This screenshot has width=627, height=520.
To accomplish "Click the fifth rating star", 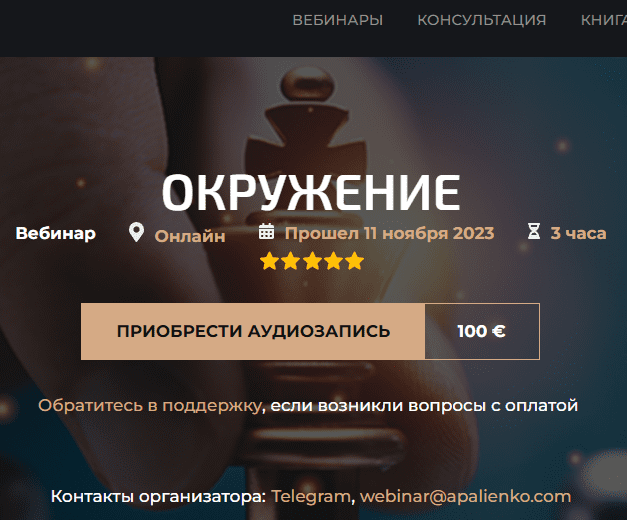I will (354, 261).
